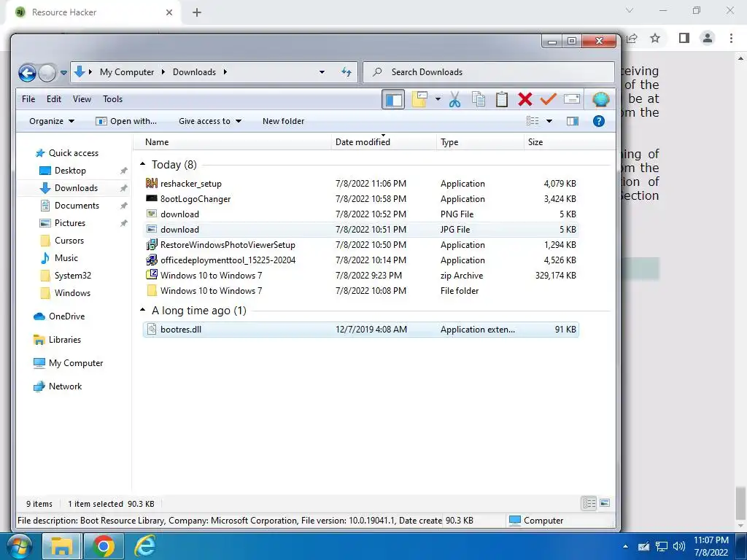Collapse the Today (8) group
The width and height of the screenshot is (747, 560).
[142, 164]
